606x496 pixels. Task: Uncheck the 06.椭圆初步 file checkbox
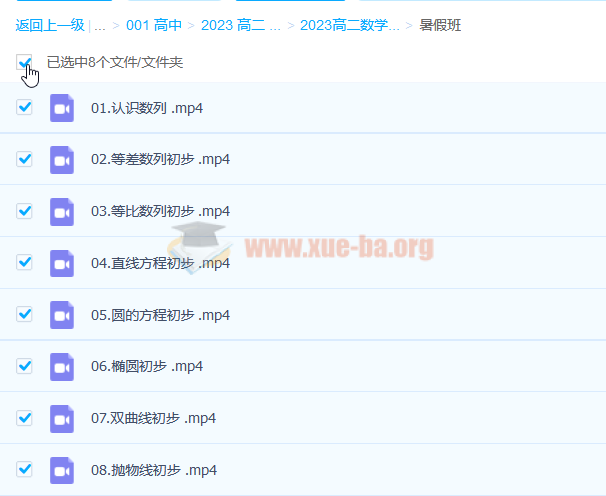click(x=25, y=365)
